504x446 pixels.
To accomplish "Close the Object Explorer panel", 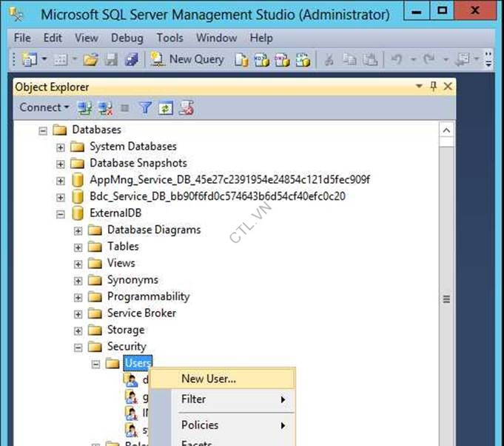I will 448,86.
